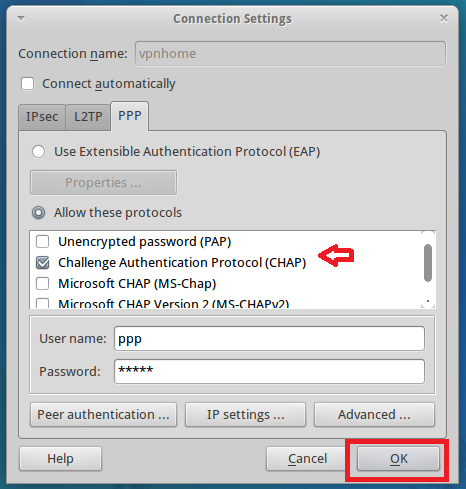This screenshot has height=489, width=466.
Task: Open Peer authentication settings
Action: click(x=103, y=415)
